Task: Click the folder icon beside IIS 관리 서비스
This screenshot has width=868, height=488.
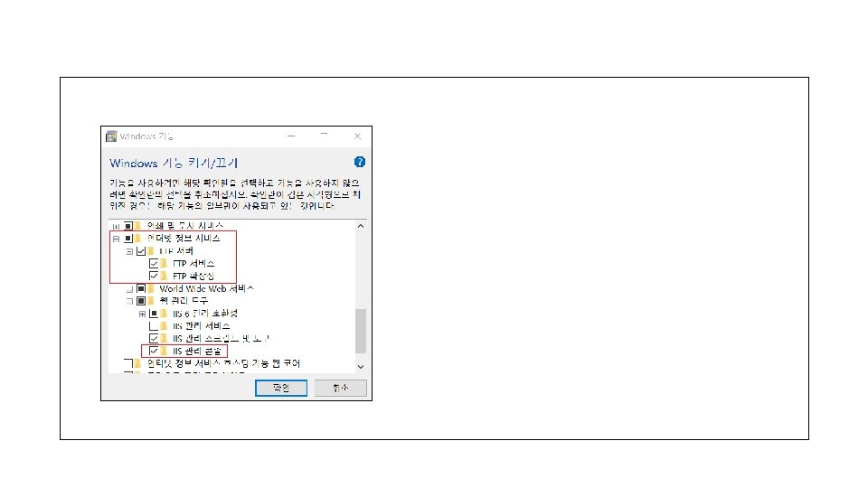Action: 164,326
